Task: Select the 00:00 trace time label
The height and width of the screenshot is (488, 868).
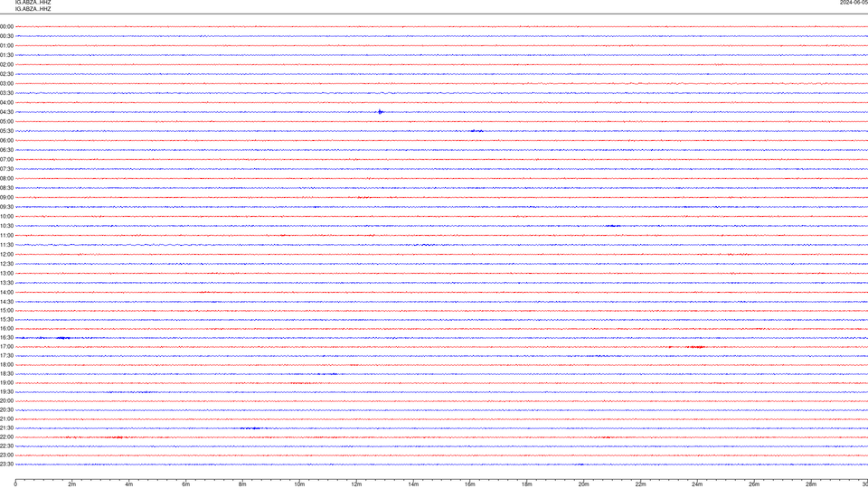Action: coord(6,26)
